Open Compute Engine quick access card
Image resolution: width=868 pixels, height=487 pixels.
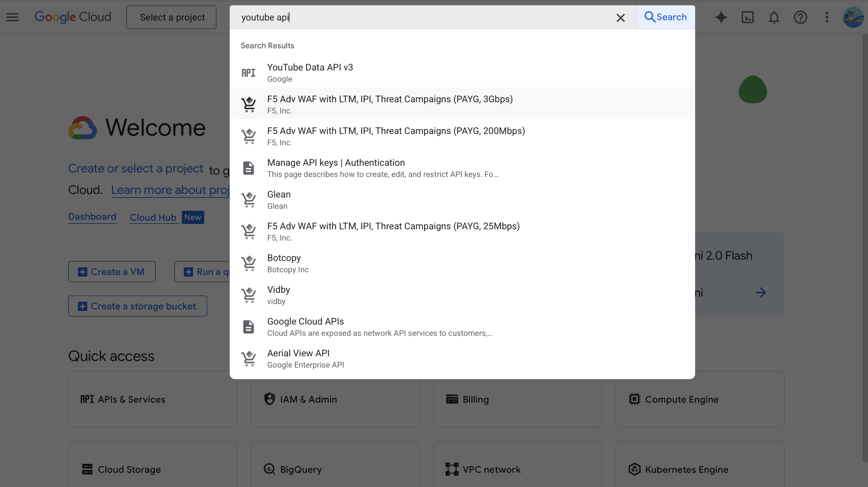[x=700, y=399]
